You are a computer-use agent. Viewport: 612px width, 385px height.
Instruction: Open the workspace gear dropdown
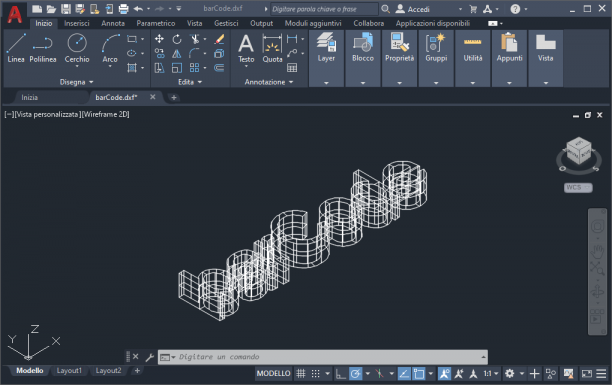(522, 374)
